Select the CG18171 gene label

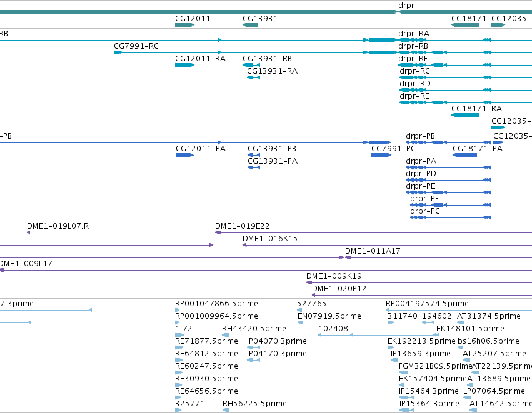[469, 19]
